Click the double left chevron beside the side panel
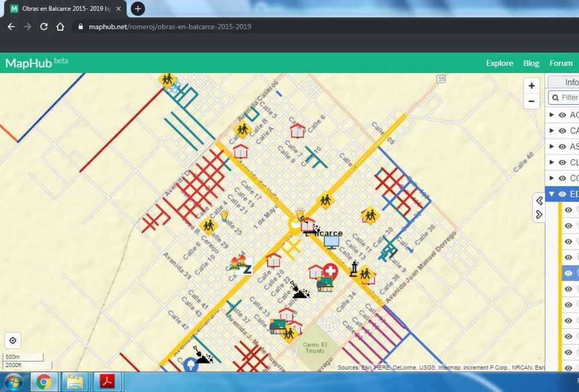This screenshot has height=392, width=579. pos(539,201)
